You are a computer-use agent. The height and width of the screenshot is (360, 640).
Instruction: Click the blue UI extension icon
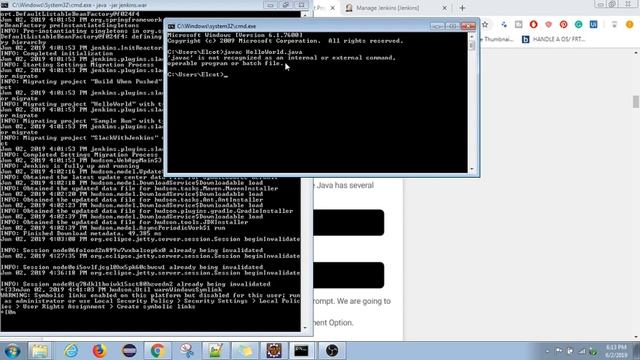click(593, 24)
